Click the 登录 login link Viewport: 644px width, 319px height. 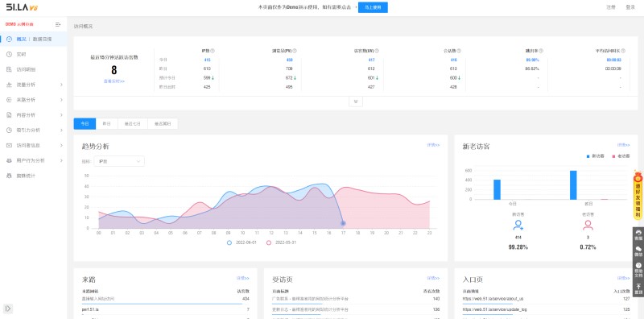630,7
